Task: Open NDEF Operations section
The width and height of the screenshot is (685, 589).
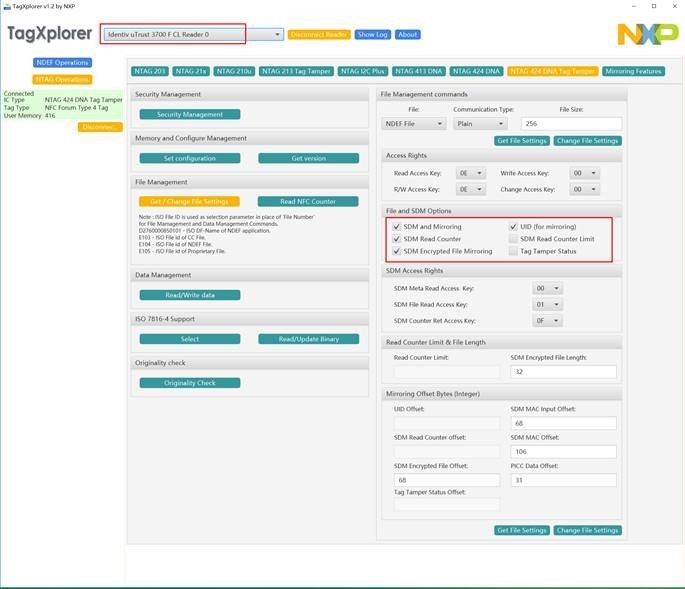Action: click(x=62, y=62)
